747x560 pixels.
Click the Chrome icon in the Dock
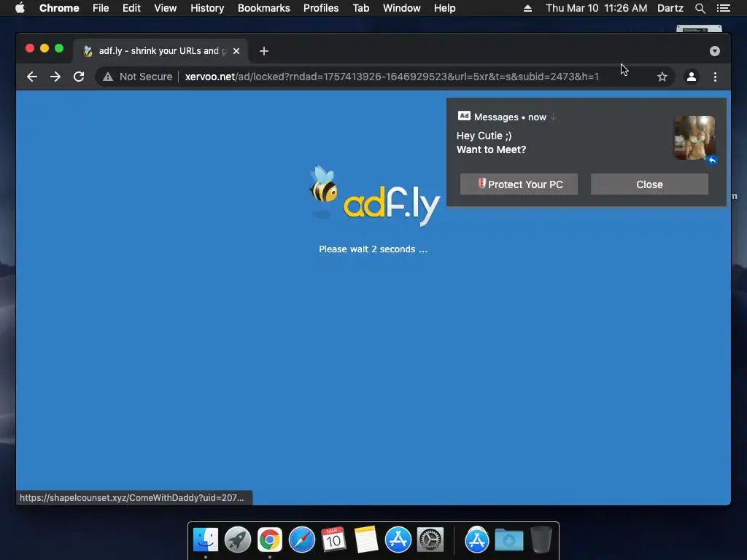[x=270, y=540]
